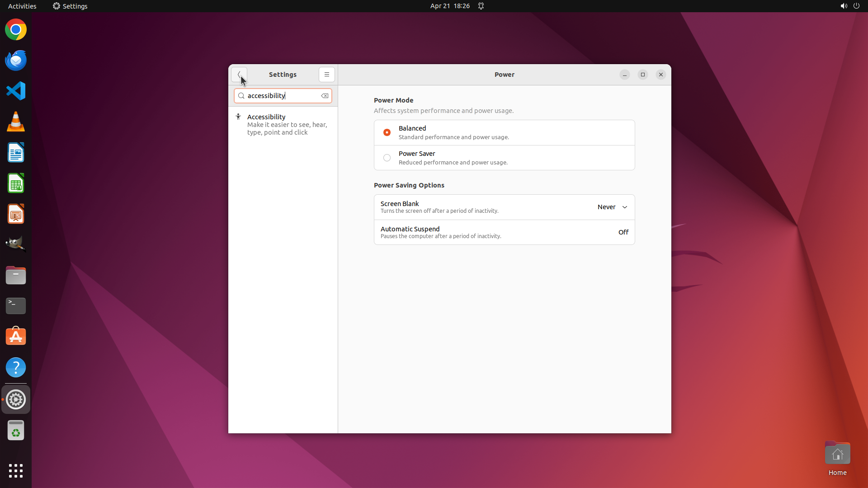The image size is (868, 488).
Task: Click the back arrow in Settings header
Action: pos(239,75)
